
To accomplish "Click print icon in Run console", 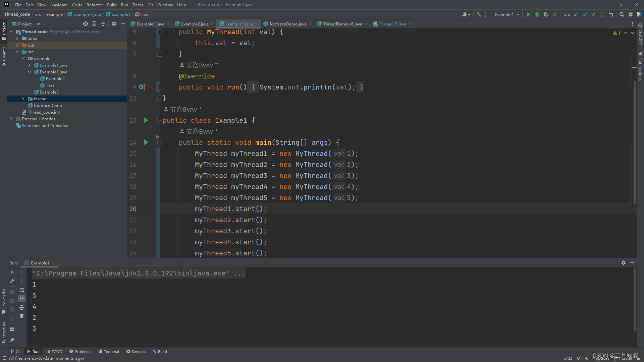I will click(x=22, y=307).
